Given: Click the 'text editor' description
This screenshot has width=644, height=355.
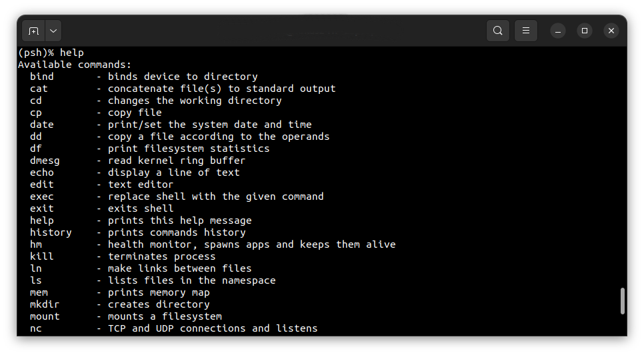Looking at the screenshot, I should click(x=141, y=184).
